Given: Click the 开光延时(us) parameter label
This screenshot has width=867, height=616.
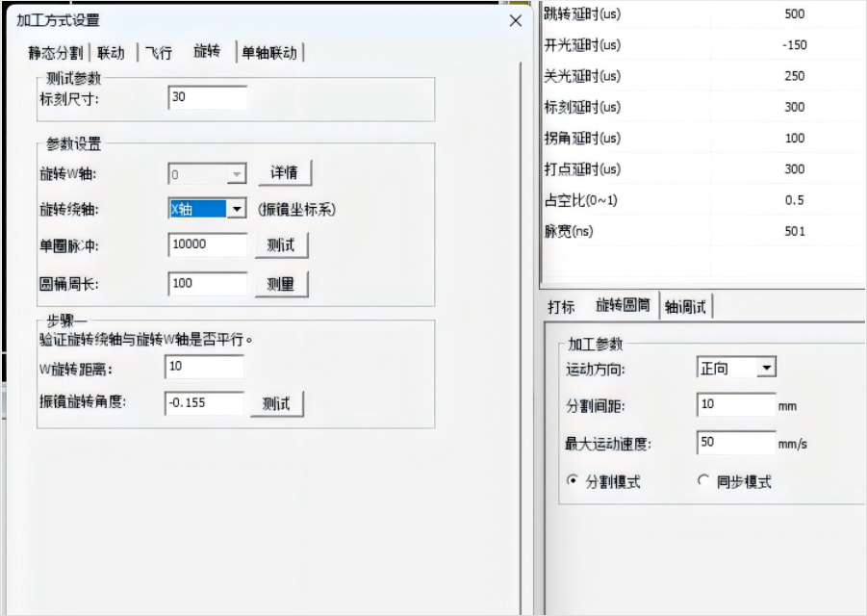Looking at the screenshot, I should coord(582,45).
